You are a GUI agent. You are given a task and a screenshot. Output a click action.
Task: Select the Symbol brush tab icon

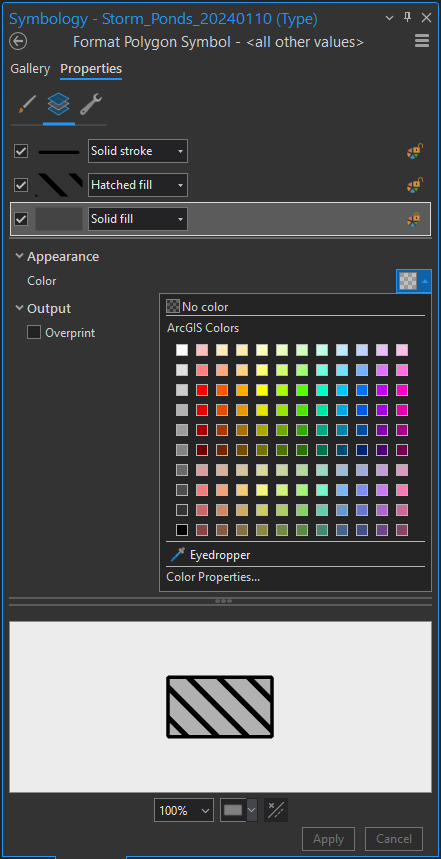(x=27, y=104)
